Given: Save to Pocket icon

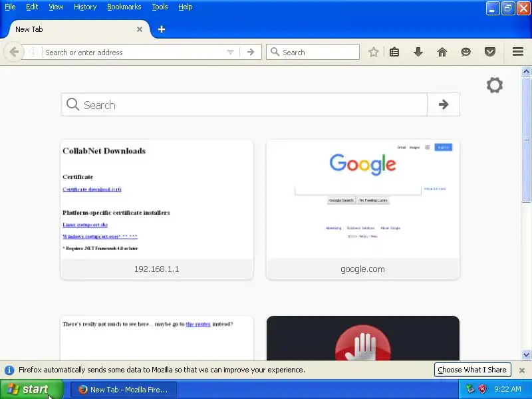Looking at the screenshot, I should click(490, 53).
